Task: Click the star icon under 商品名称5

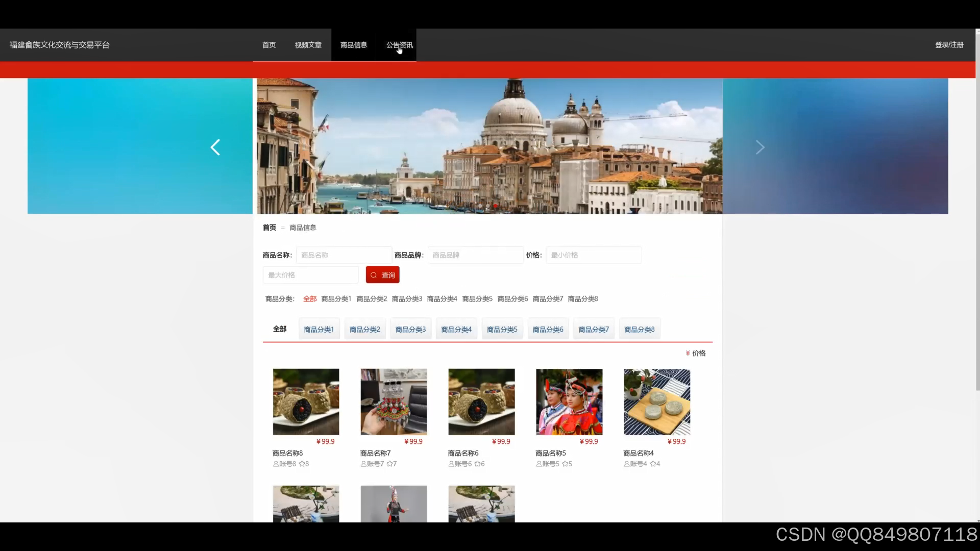Action: [565, 464]
